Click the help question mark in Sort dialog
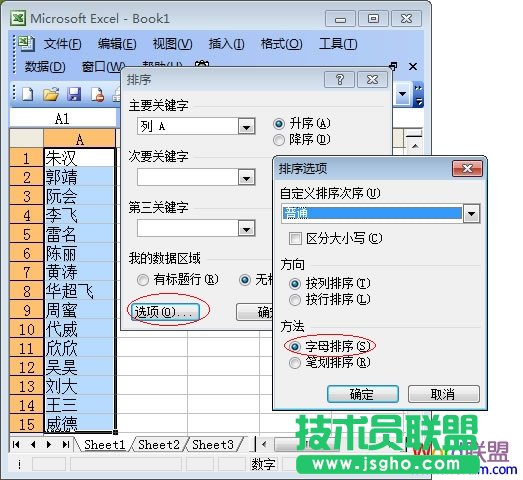The height and width of the screenshot is (480, 523). point(339,79)
